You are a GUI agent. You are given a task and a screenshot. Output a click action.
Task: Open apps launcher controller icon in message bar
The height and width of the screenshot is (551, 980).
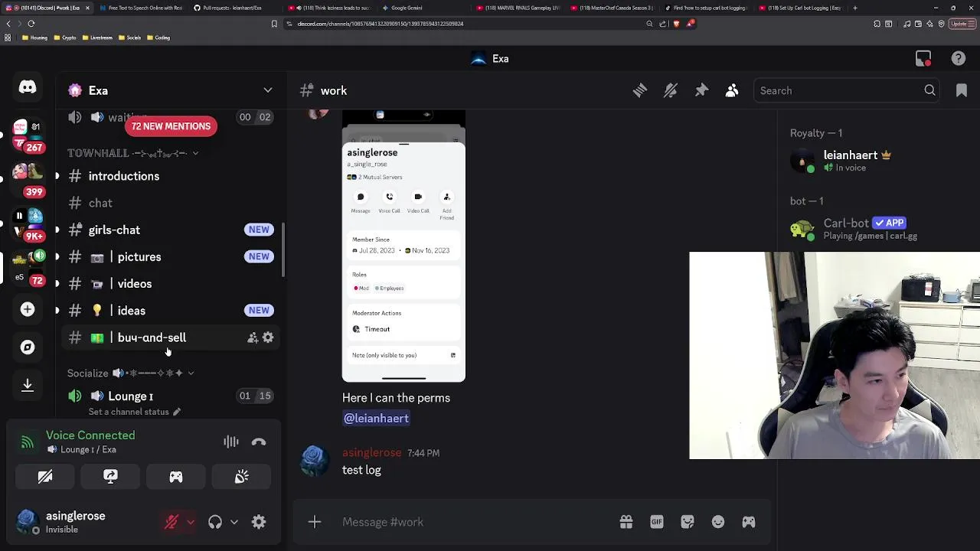pyautogui.click(x=749, y=522)
